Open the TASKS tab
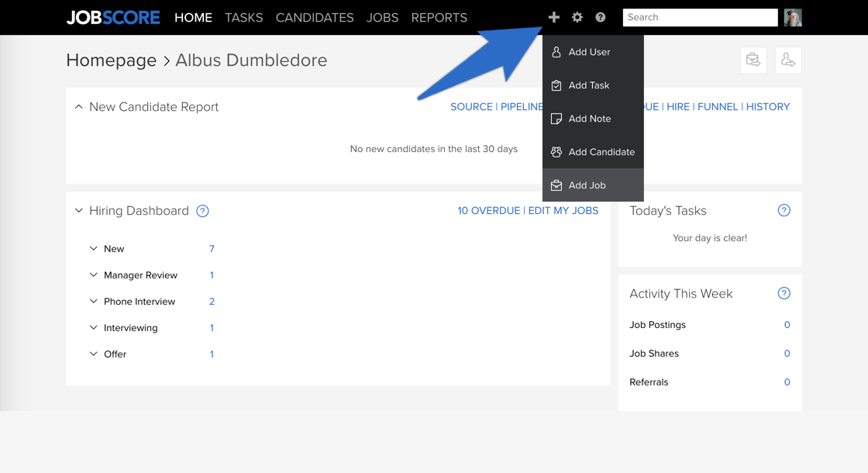The image size is (868, 473). pyautogui.click(x=243, y=18)
